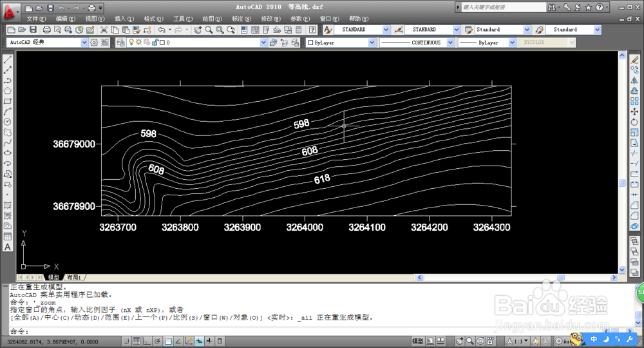644x348 pixels.
Task: Click the Copy to clipboard icon
Action: (115, 30)
